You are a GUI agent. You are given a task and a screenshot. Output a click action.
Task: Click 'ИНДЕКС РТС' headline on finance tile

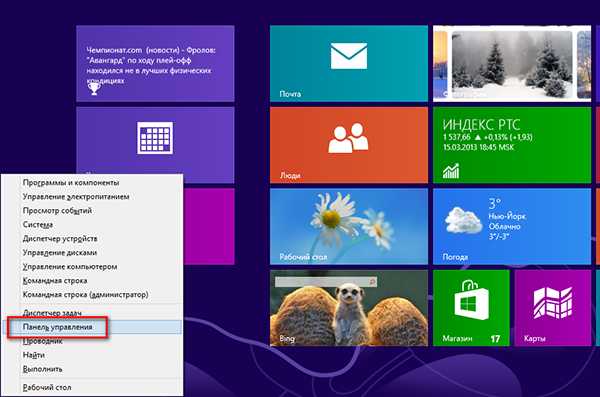click(x=482, y=125)
